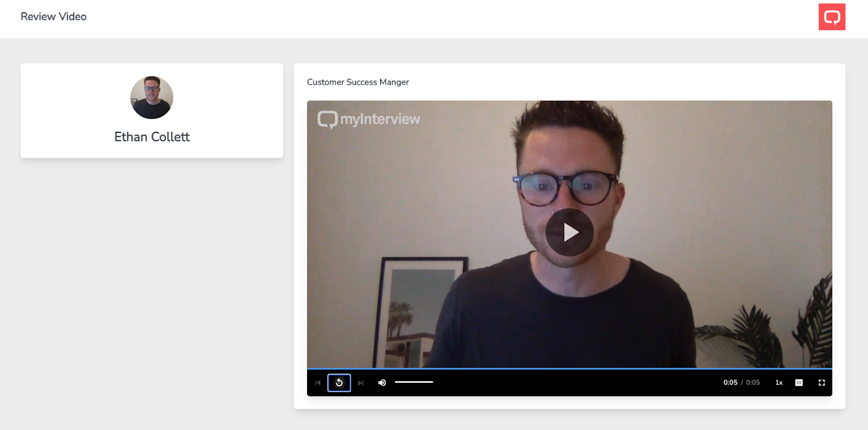The width and height of the screenshot is (868, 430).
Task: Click the 0:05 current time display
Action: click(730, 383)
